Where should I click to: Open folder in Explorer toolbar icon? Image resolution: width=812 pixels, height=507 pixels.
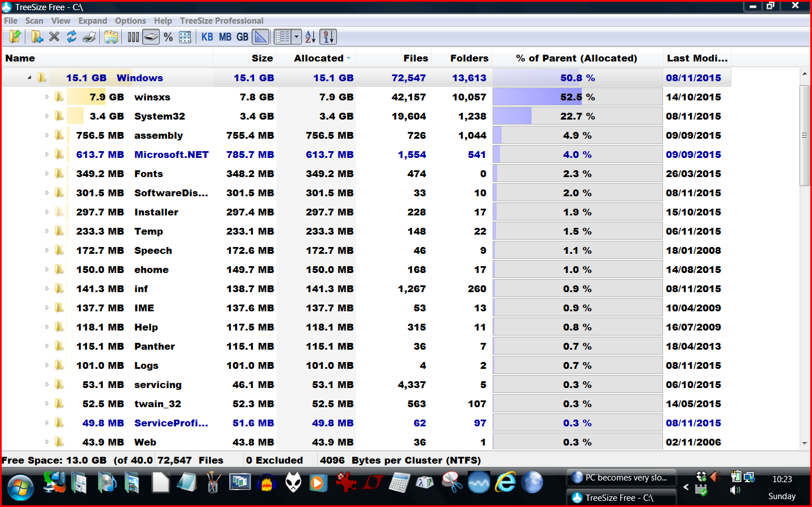tap(112, 37)
